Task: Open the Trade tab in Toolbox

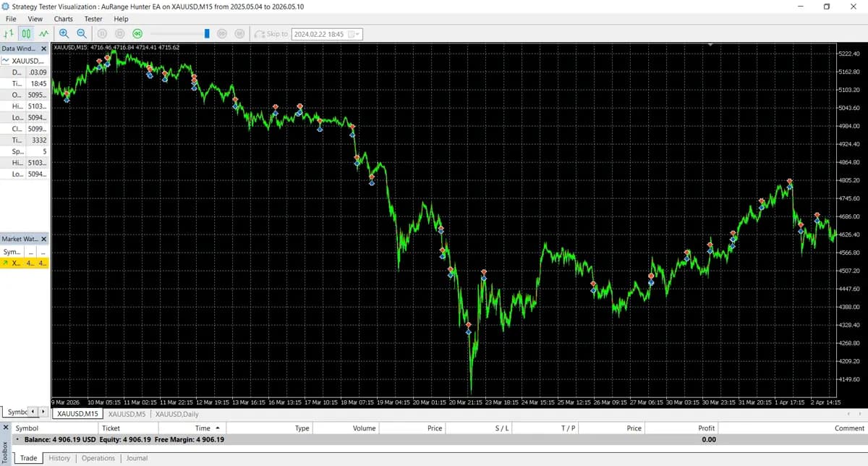Action: coord(29,458)
